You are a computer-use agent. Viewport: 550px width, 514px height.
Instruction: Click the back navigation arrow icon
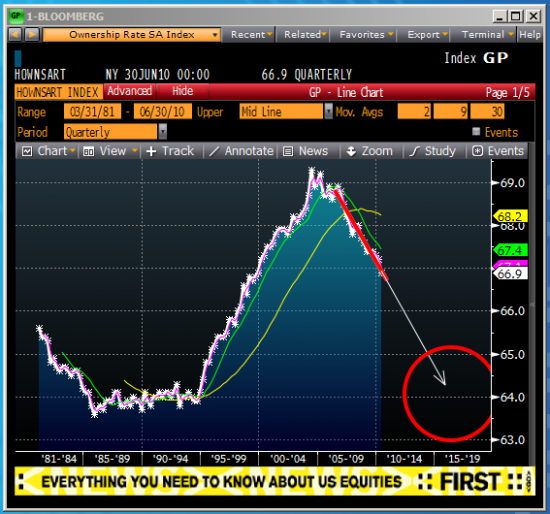click(15, 35)
